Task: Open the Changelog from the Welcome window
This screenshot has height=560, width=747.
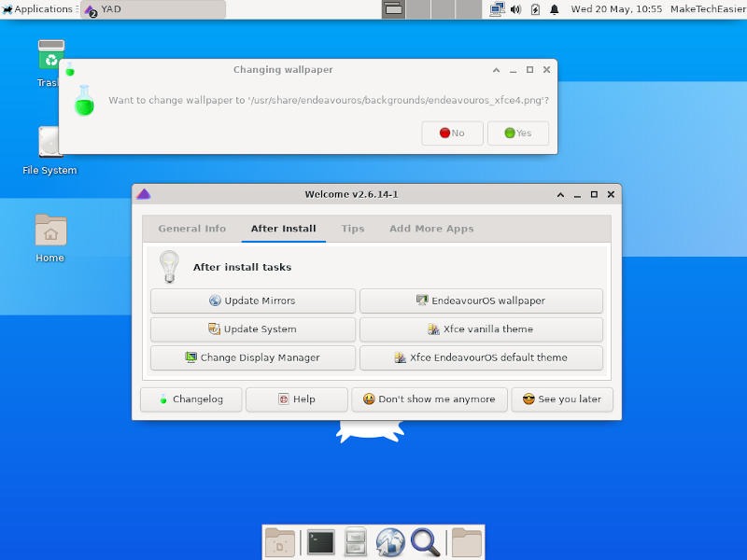Action: [x=190, y=399]
